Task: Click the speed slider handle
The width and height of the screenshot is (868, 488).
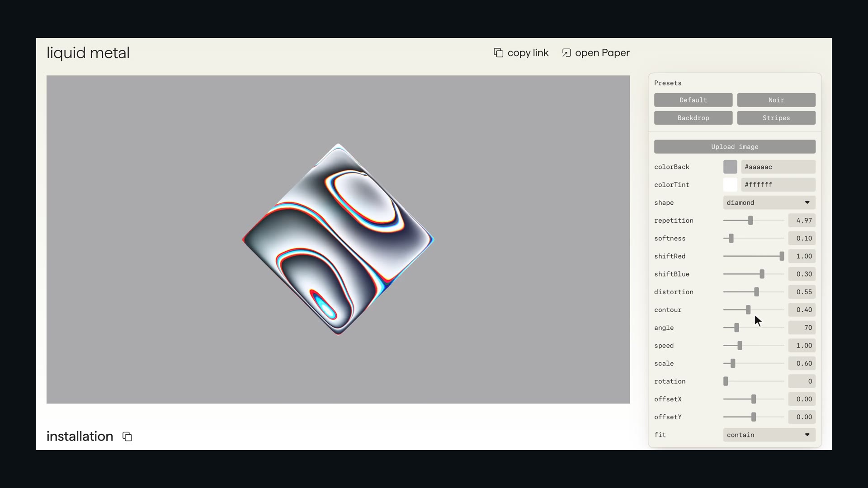Action: coord(740,346)
